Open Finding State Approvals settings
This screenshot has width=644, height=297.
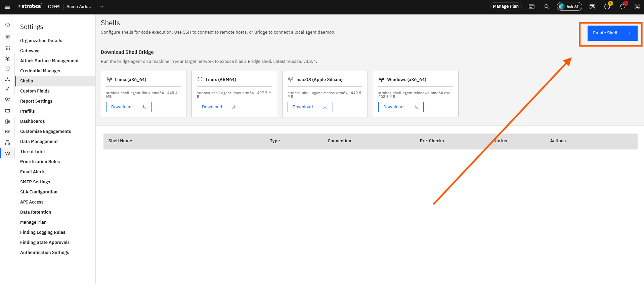(45, 243)
